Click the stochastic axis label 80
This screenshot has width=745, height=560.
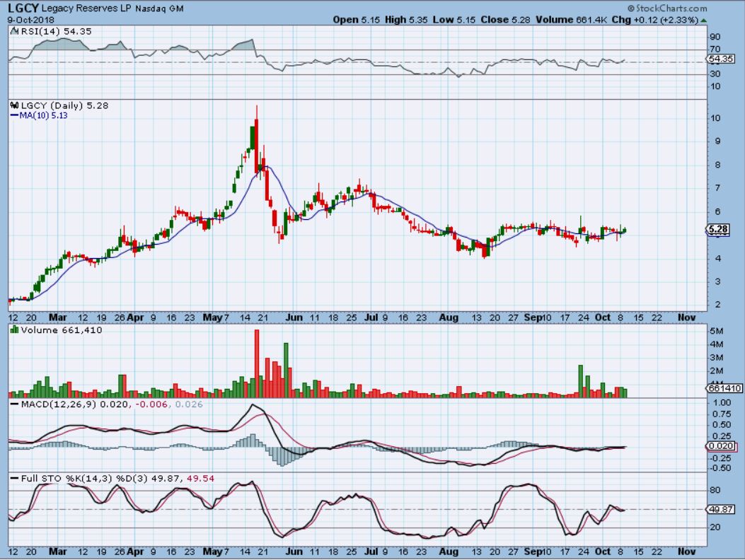(x=715, y=490)
